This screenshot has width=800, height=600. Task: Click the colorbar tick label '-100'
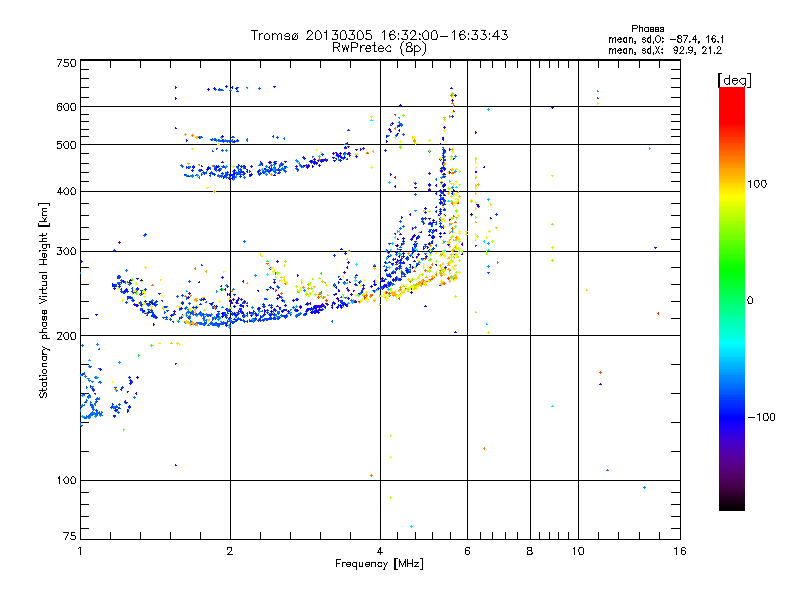(x=761, y=417)
